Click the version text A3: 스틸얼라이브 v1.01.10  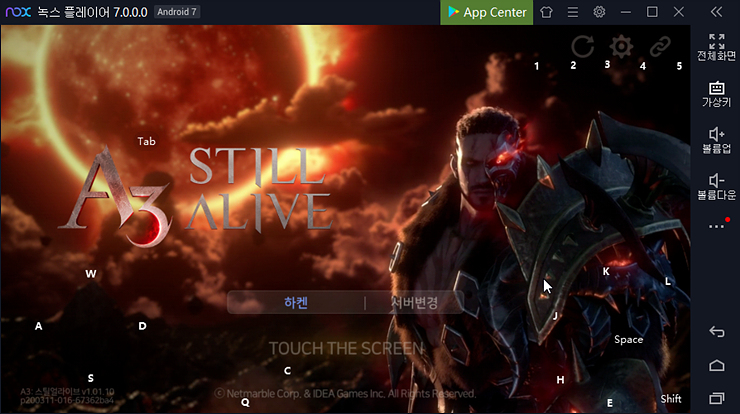67,392
